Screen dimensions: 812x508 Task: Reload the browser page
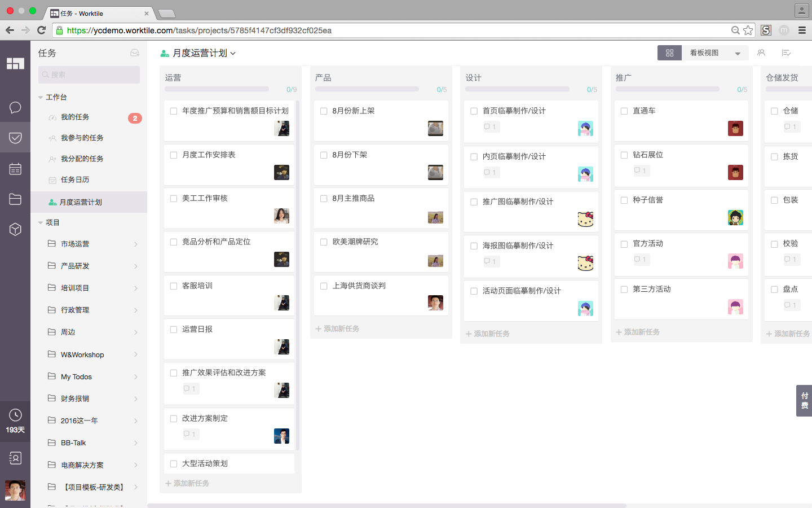(41, 30)
